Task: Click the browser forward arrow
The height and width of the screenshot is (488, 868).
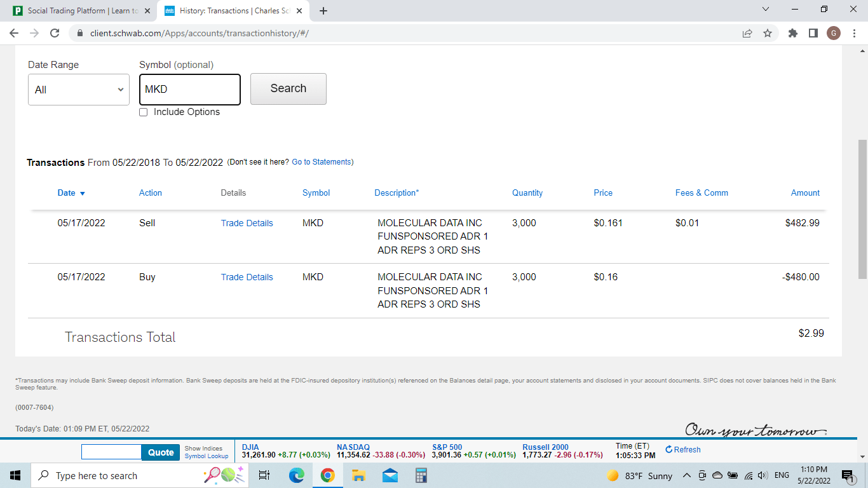Action: point(34,33)
